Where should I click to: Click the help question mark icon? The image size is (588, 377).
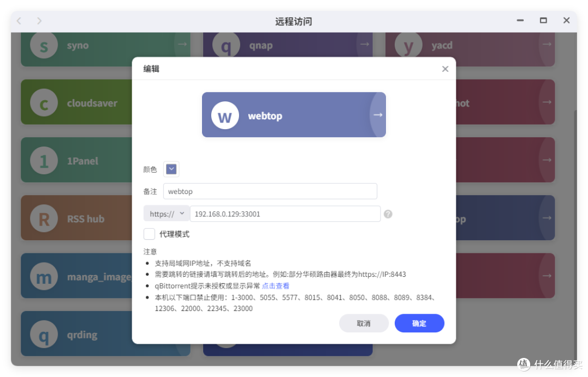388,214
